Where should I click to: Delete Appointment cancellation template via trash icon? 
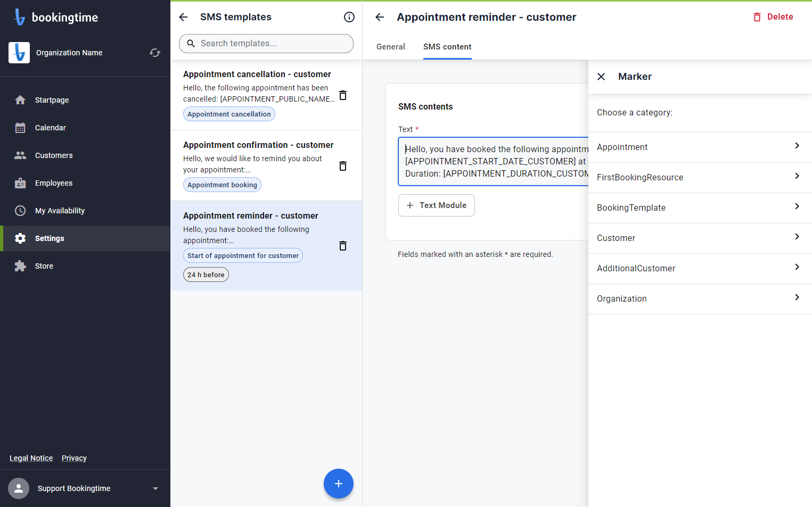coord(343,95)
